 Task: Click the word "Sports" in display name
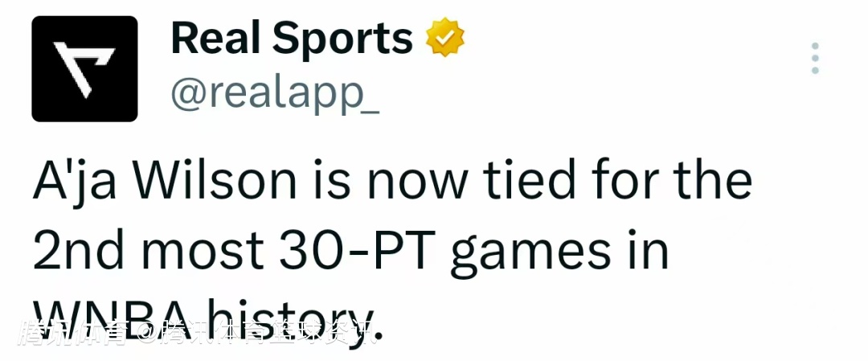340,39
